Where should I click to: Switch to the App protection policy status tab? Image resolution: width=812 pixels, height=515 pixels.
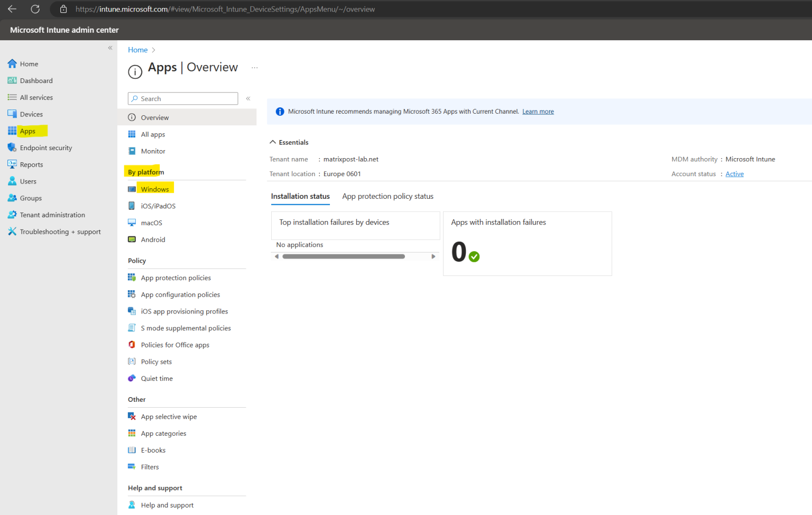pos(387,196)
